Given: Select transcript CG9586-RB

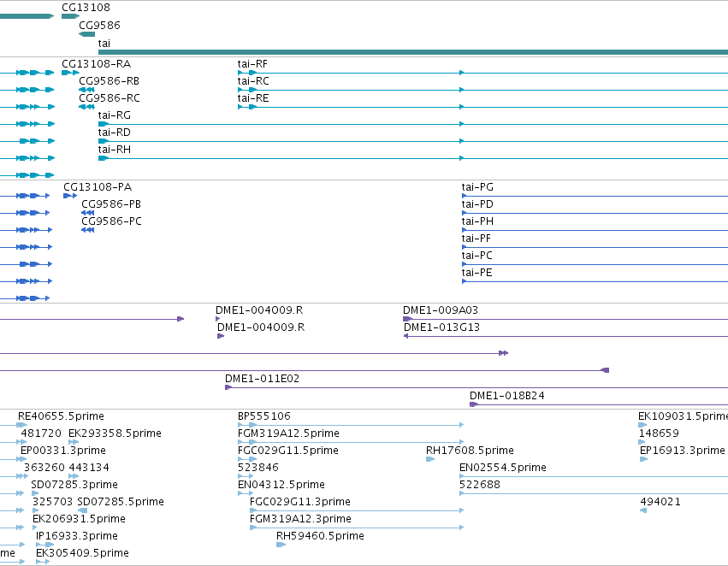Looking at the screenshot, I should point(109,80).
